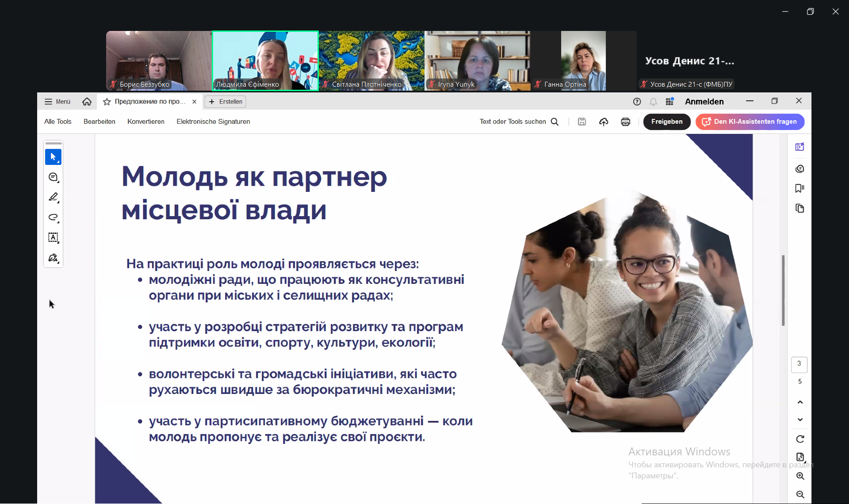Click the add comment tool

(53, 177)
